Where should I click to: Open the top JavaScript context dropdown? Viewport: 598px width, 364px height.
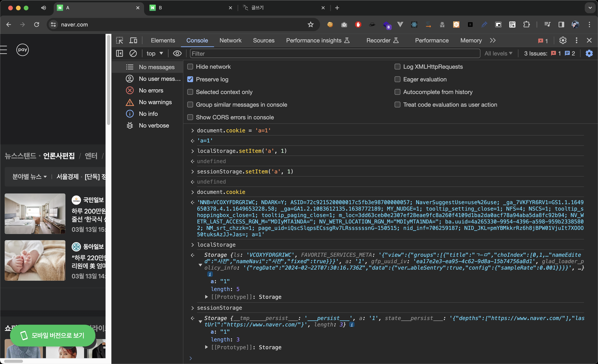(x=155, y=53)
